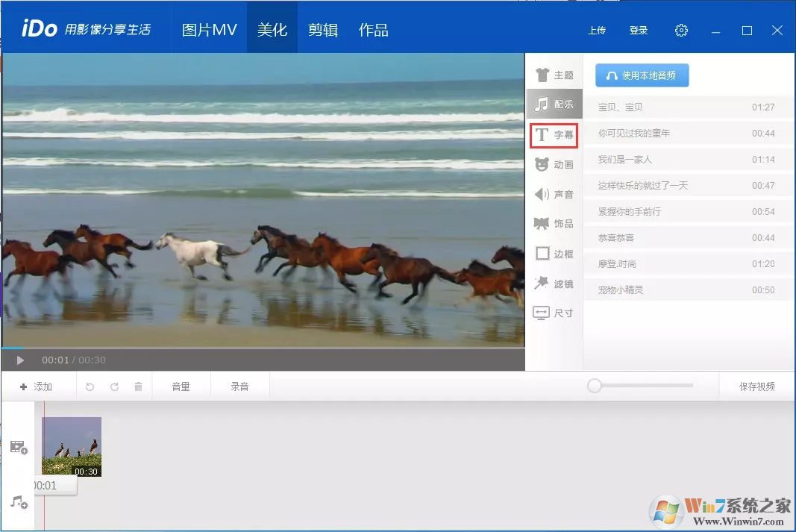The image size is (796, 532).
Task: Switch to the 美化 tab
Action: pyautogui.click(x=272, y=28)
